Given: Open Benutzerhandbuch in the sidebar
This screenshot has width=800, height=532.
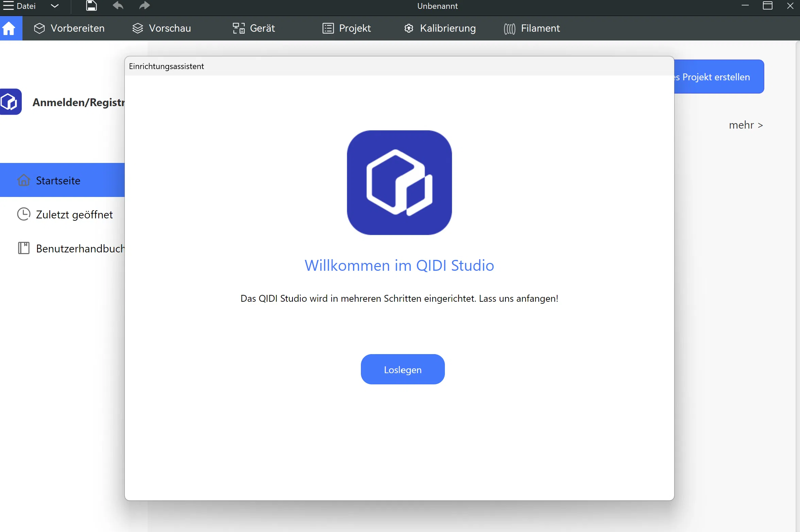Looking at the screenshot, I should coord(62,248).
